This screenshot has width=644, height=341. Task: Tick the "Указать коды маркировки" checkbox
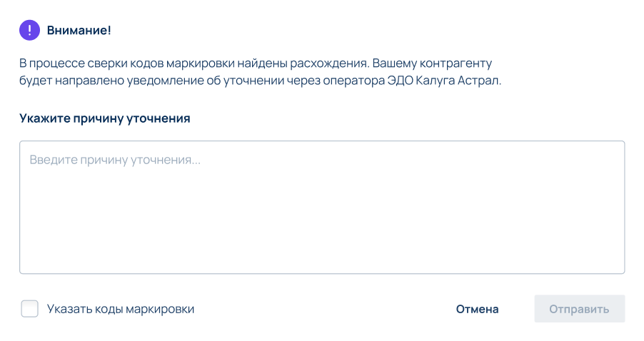tap(29, 309)
